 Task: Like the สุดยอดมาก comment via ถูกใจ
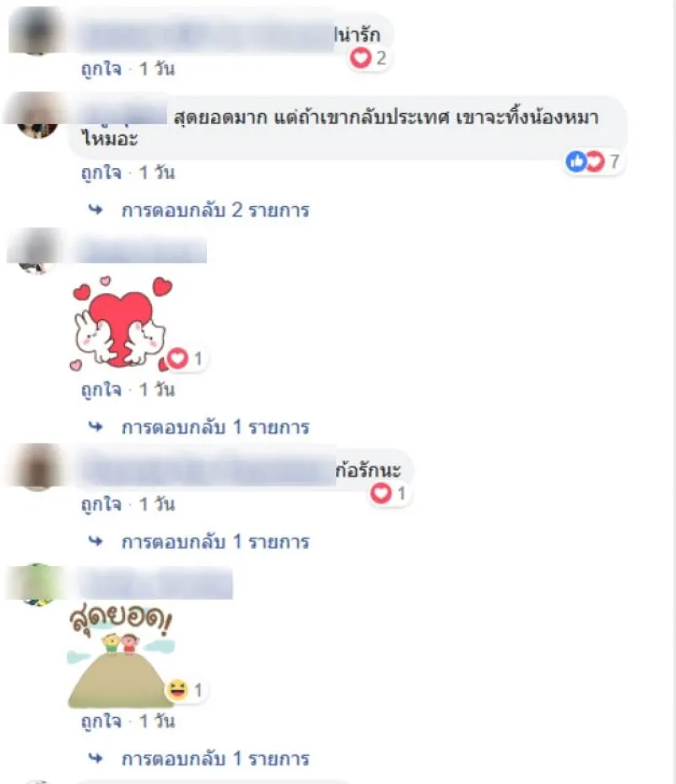(x=101, y=172)
